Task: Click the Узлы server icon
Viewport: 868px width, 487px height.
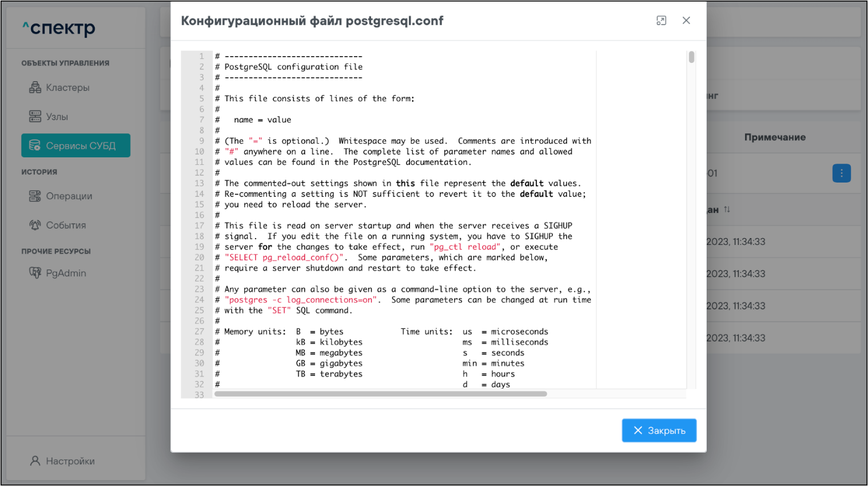Action: pyautogui.click(x=35, y=117)
